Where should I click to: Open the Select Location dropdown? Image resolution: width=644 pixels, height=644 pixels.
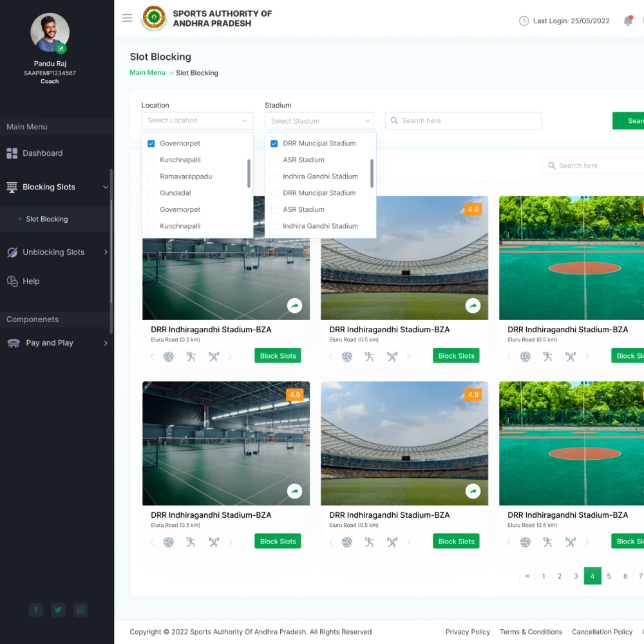(198, 121)
